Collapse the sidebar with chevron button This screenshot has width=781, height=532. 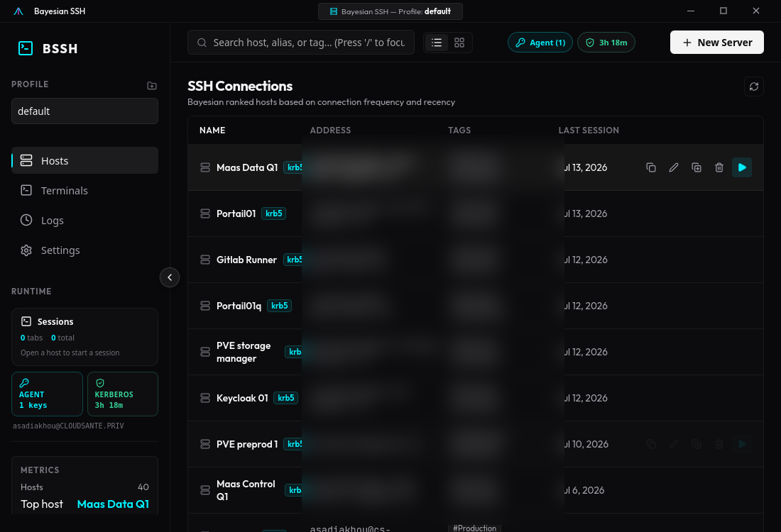(x=170, y=277)
